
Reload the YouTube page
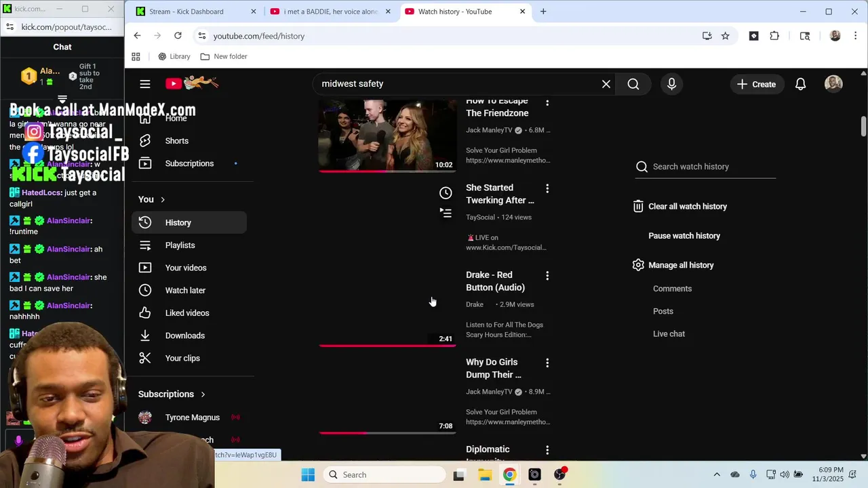coord(178,36)
